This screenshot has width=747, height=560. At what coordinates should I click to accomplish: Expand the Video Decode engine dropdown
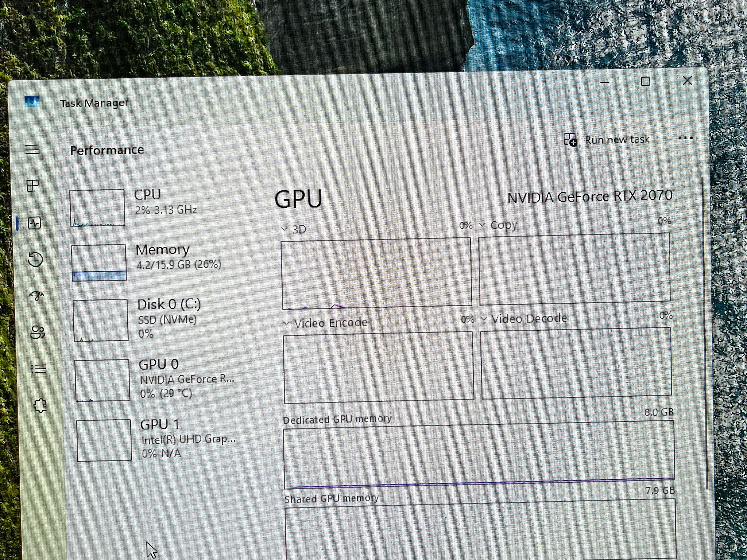click(x=484, y=319)
